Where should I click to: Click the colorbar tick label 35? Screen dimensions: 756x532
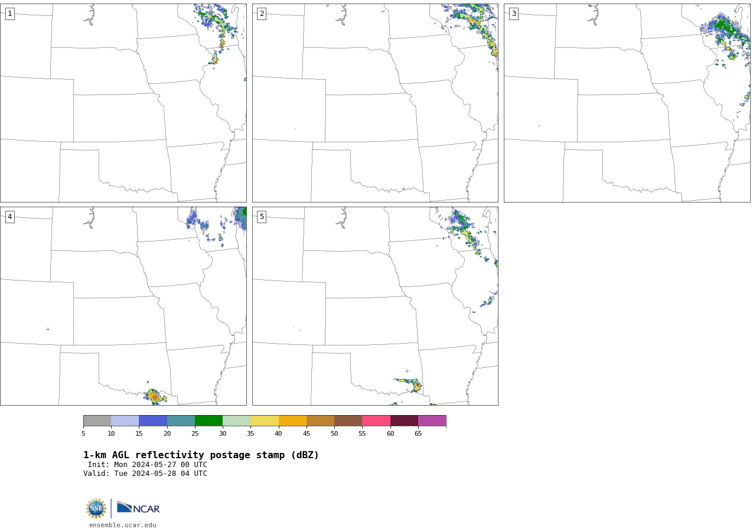tap(250, 434)
